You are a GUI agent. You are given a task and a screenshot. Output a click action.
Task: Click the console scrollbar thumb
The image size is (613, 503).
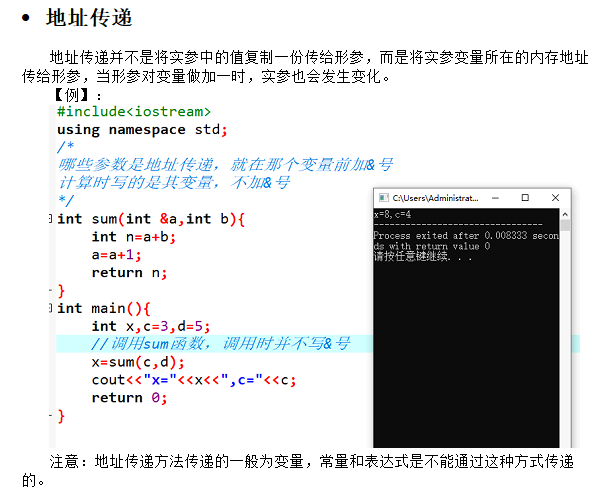tap(565, 226)
